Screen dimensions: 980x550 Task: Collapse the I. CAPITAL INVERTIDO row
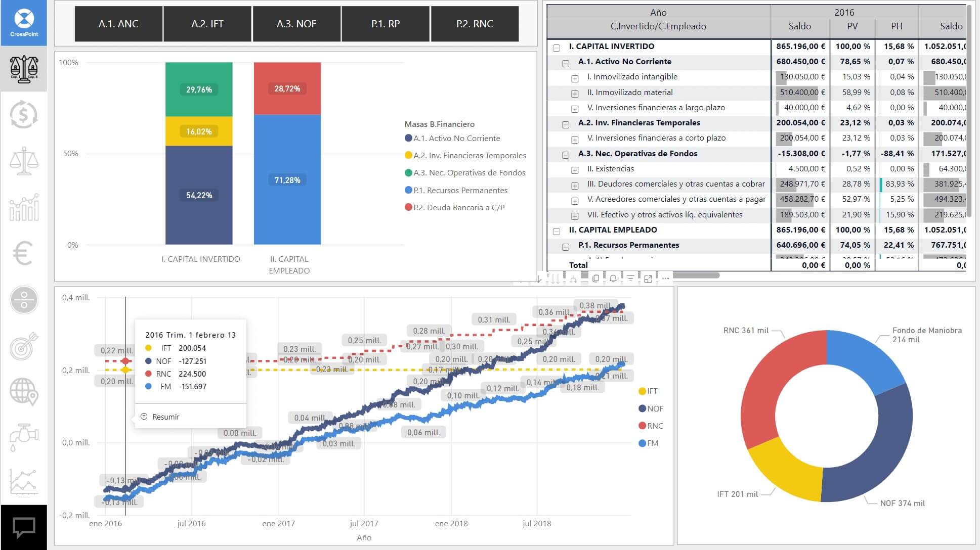pyautogui.click(x=557, y=48)
